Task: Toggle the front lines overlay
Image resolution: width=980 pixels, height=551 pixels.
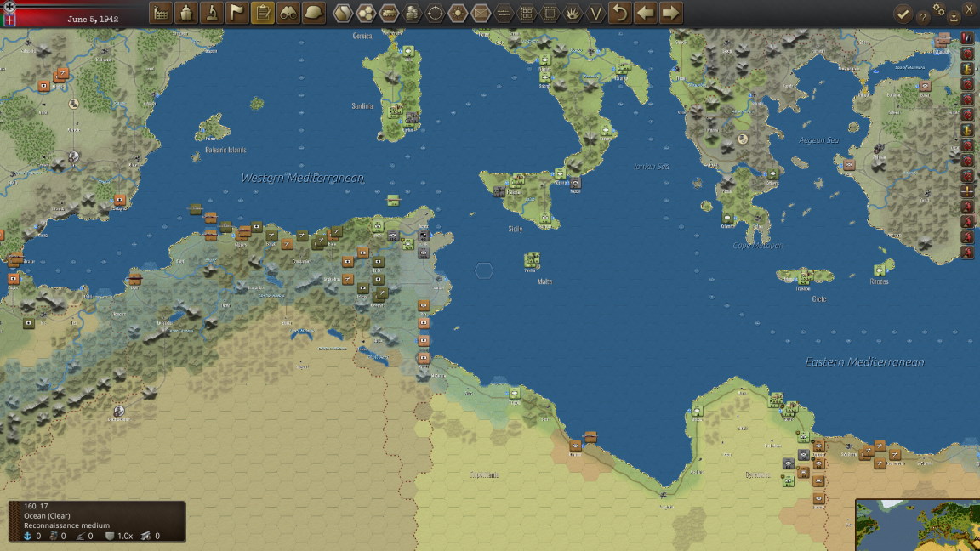Action: tap(504, 13)
